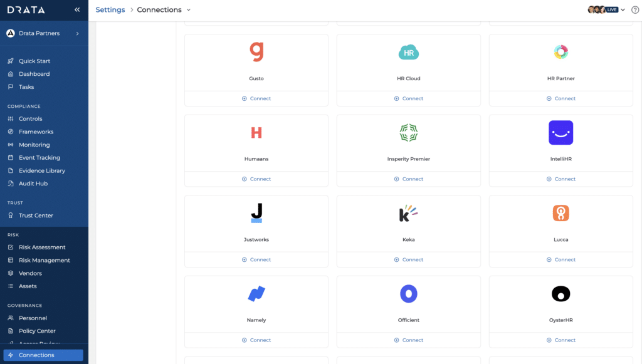This screenshot has height=364, width=642.
Task: Click the Drata Partners workspace name
Action: tap(39, 34)
